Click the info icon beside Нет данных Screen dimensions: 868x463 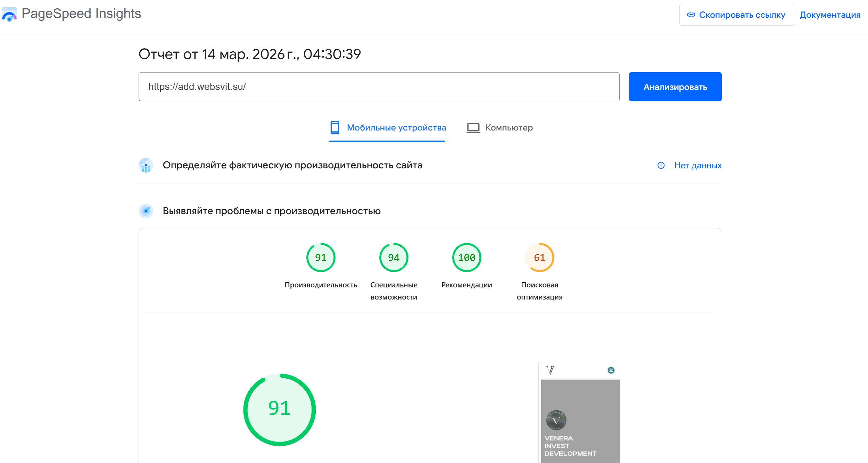(x=661, y=166)
